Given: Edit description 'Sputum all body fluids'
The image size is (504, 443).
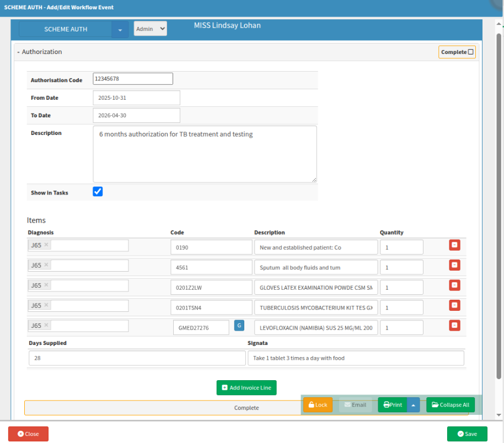Looking at the screenshot, I should pyautogui.click(x=316, y=267).
